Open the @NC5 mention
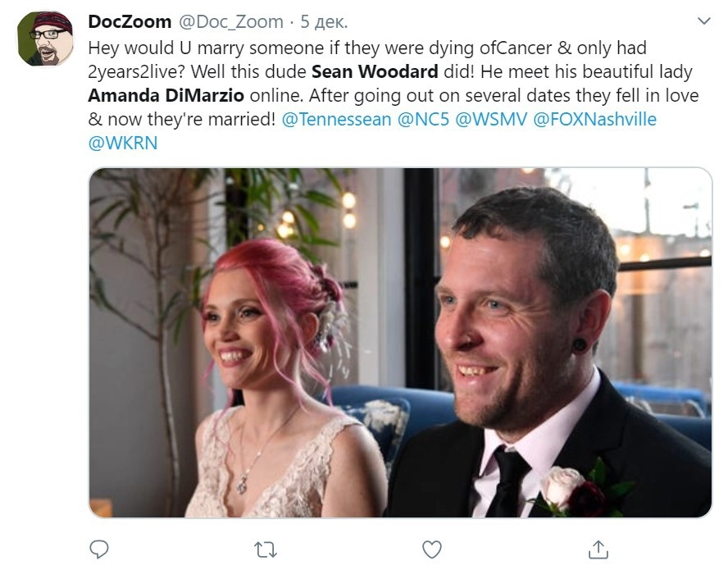Image resolution: width=728 pixels, height=570 pixels. coord(423,120)
